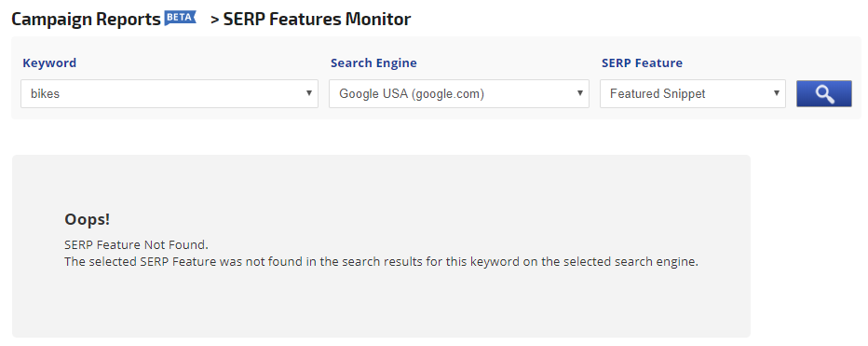868x346 pixels.
Task: Click the breadcrumb '>' separator
Action: tap(215, 20)
